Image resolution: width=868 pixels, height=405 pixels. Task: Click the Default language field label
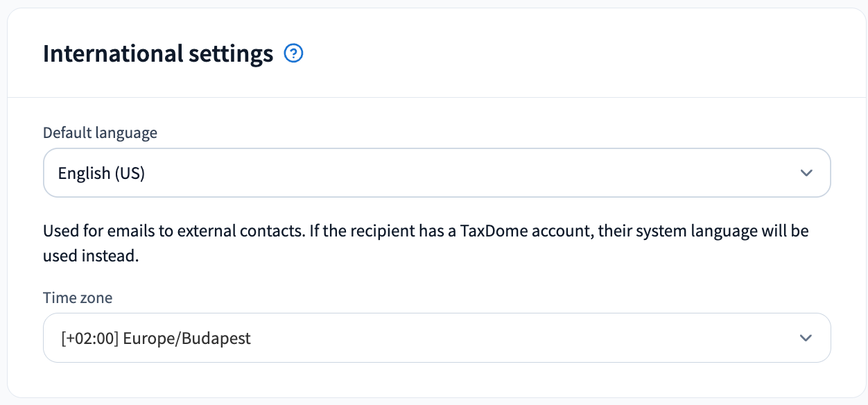[x=100, y=132]
